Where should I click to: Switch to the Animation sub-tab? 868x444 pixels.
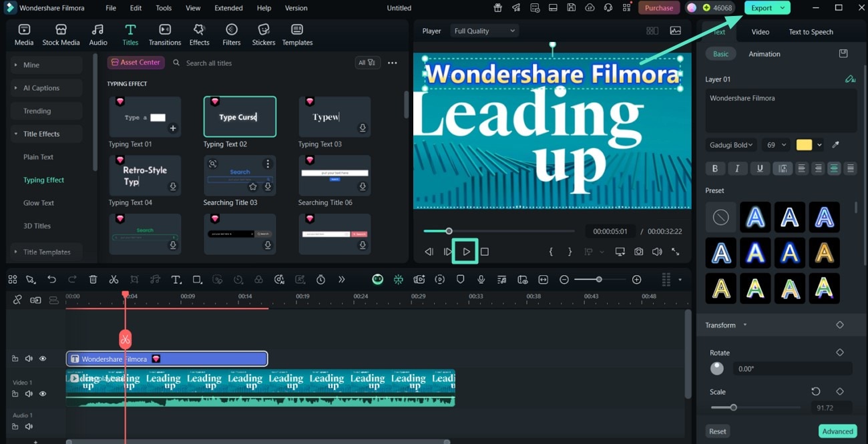click(765, 54)
